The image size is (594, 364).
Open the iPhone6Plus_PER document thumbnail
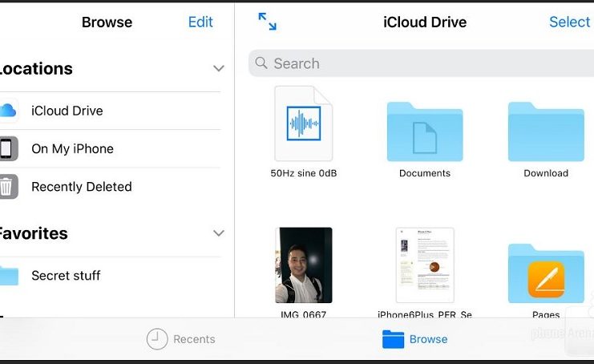tap(424, 265)
